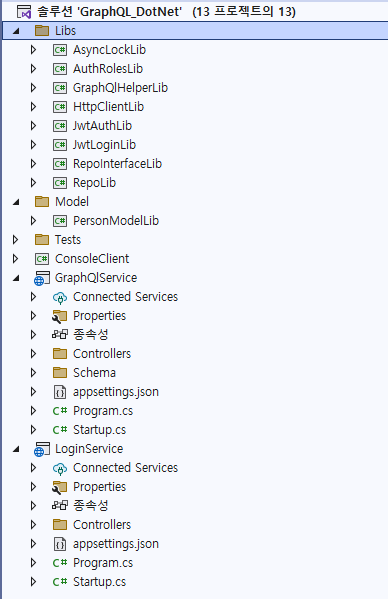Image resolution: width=388 pixels, height=599 pixels.
Task: Expand the AsyncLockLib project node
Action: 34,50
